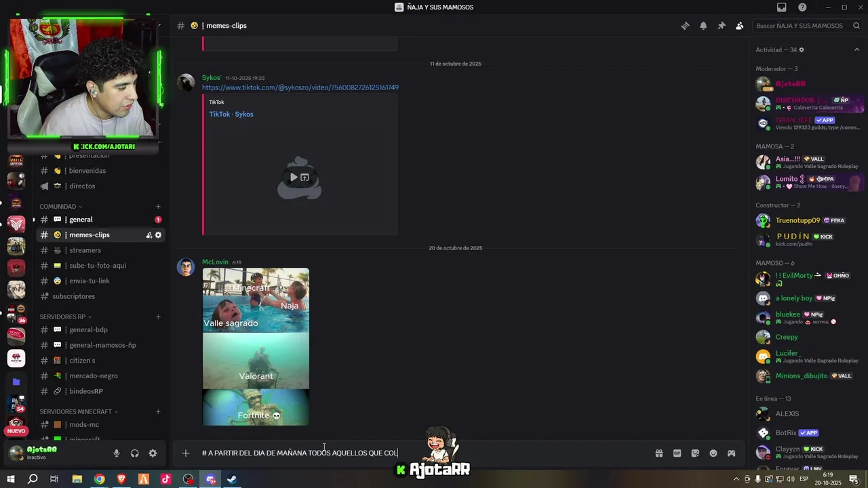Toggle the member list icon

(x=739, y=26)
